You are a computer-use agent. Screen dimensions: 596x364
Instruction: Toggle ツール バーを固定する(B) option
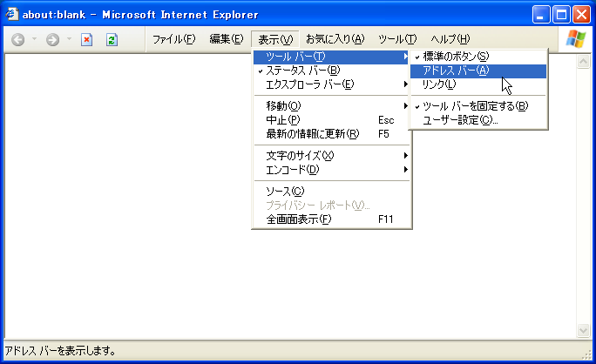point(478,106)
